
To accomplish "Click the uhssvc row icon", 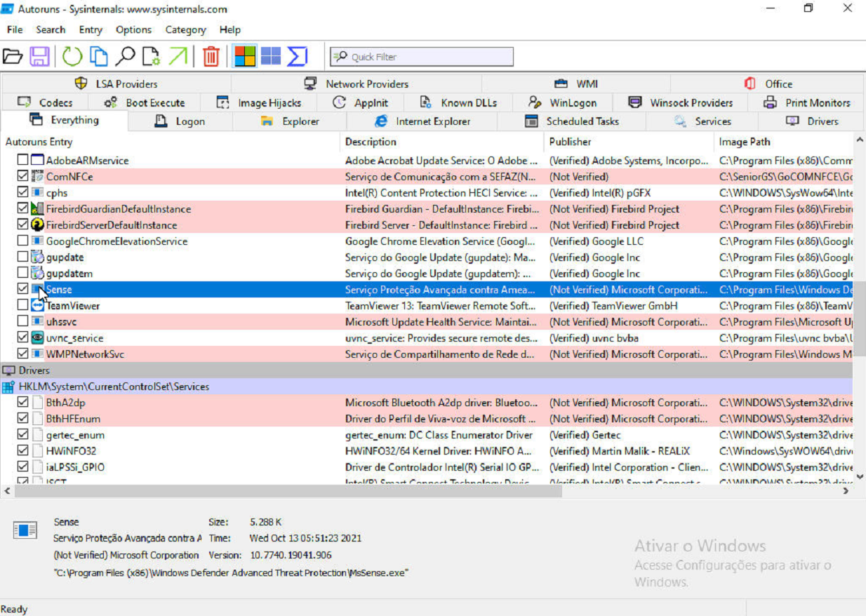I will point(38,322).
